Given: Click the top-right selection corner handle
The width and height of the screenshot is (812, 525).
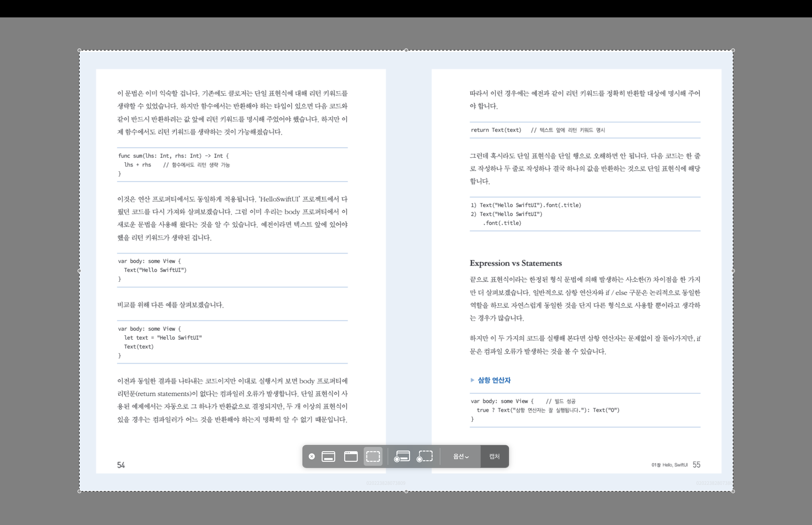Looking at the screenshot, I should 733,51.
